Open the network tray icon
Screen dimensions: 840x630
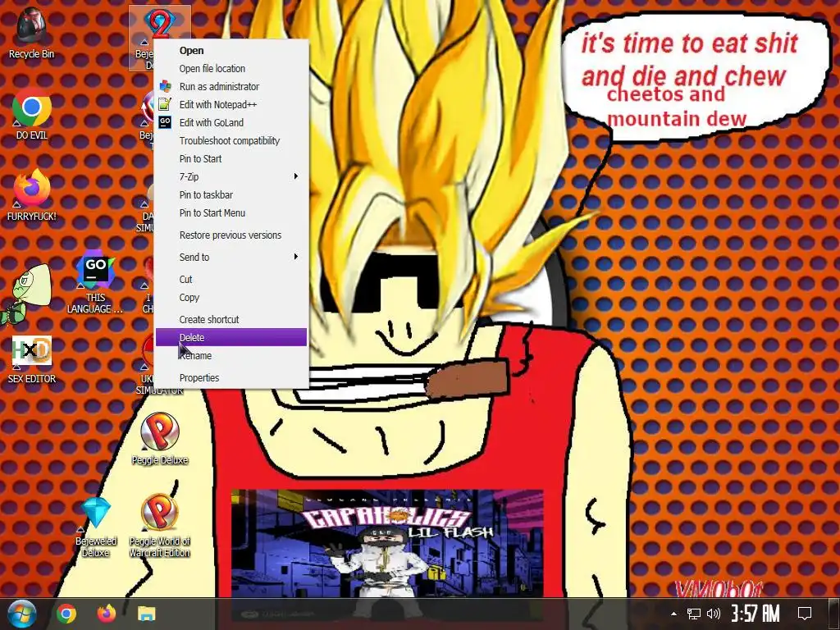pos(694,614)
